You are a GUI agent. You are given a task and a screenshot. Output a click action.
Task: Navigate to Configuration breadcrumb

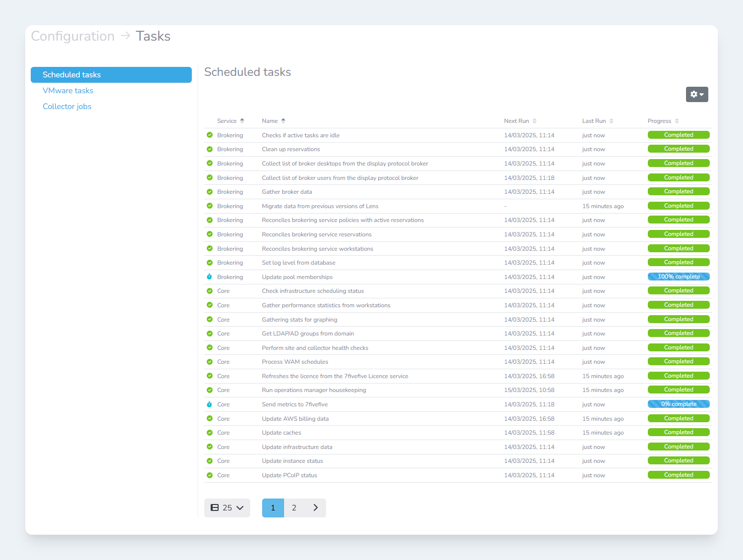tap(73, 36)
